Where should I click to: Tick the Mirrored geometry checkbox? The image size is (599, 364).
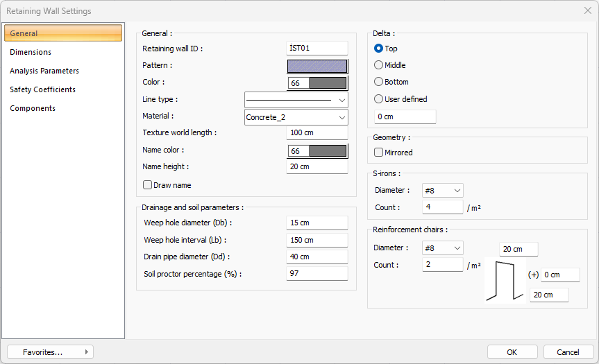click(x=379, y=153)
